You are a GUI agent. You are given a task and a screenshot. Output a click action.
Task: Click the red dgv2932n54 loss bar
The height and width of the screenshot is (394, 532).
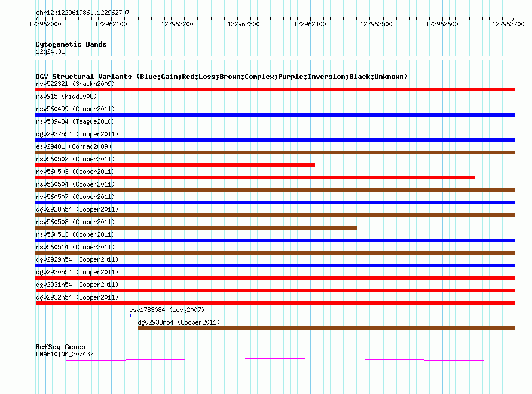(275, 303)
